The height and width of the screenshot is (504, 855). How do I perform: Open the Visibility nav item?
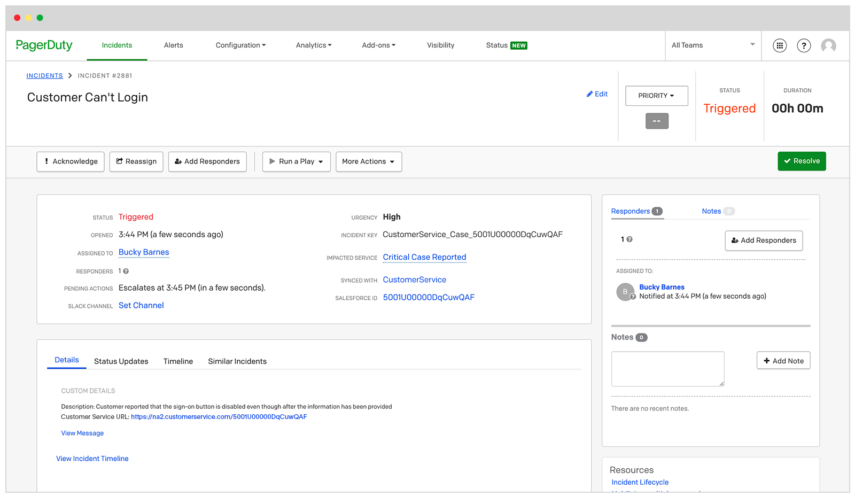click(x=441, y=45)
